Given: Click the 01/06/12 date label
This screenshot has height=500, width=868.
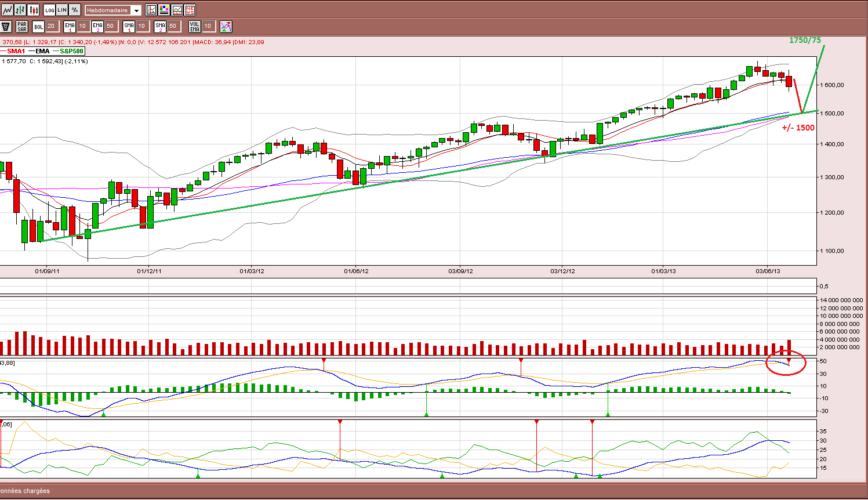Looking at the screenshot, I should (356, 271).
